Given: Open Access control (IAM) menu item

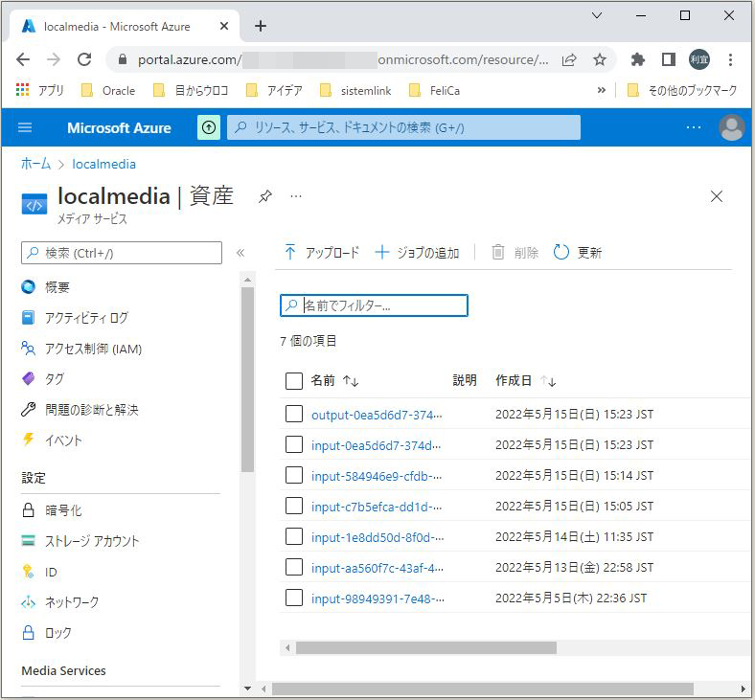Looking at the screenshot, I should [93, 349].
